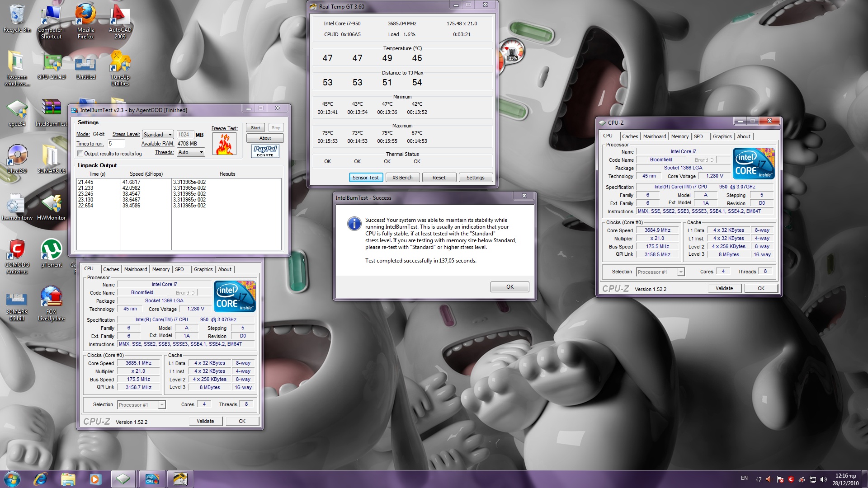Switch to Mainboard tab in left CPU-Z
868x488 pixels.
(x=136, y=269)
